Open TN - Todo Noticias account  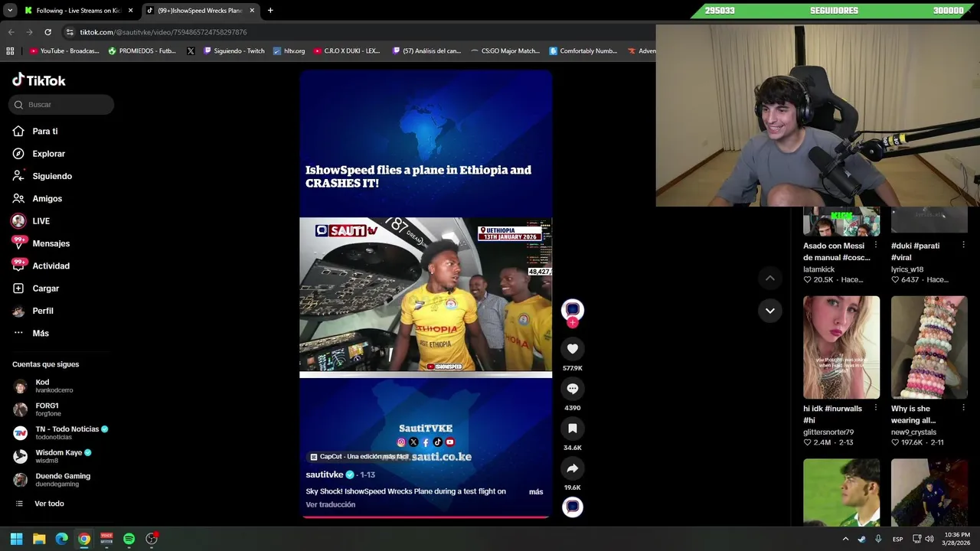click(x=61, y=432)
